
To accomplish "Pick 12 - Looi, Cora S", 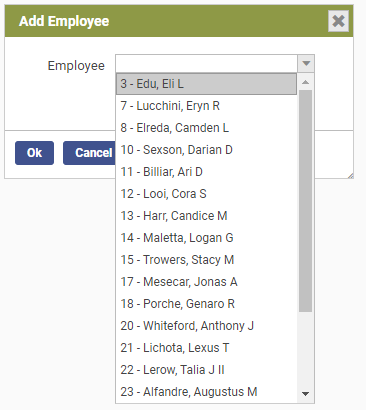I will (x=206, y=194).
